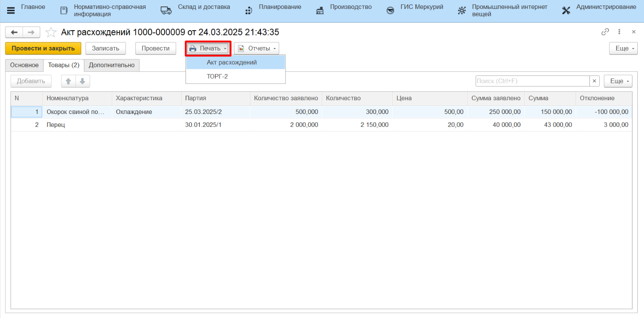Click into the Поиск search field

point(532,81)
